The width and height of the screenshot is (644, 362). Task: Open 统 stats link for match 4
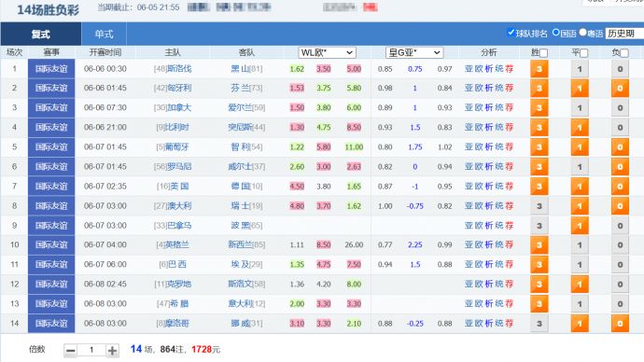tap(499, 128)
